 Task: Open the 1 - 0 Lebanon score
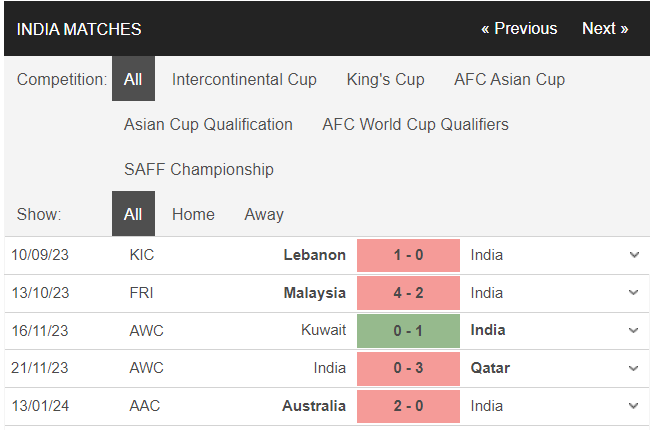[x=408, y=255]
